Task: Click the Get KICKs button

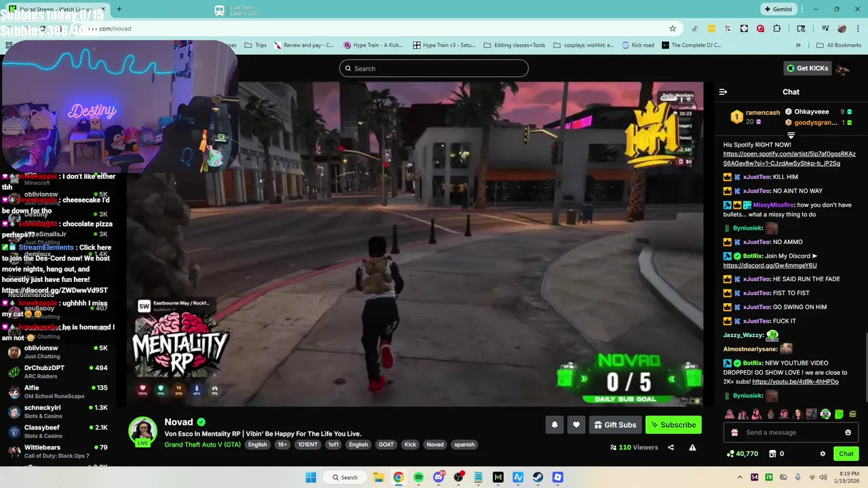Action: click(807, 68)
